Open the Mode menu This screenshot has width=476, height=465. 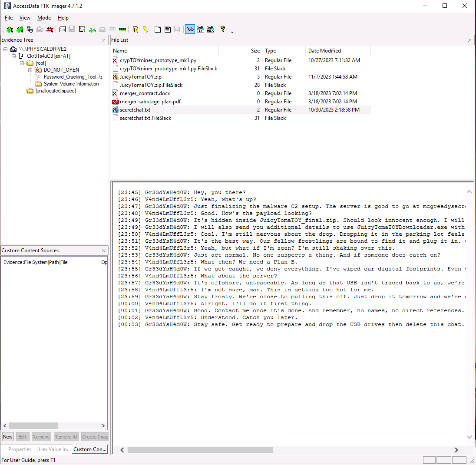[44, 18]
